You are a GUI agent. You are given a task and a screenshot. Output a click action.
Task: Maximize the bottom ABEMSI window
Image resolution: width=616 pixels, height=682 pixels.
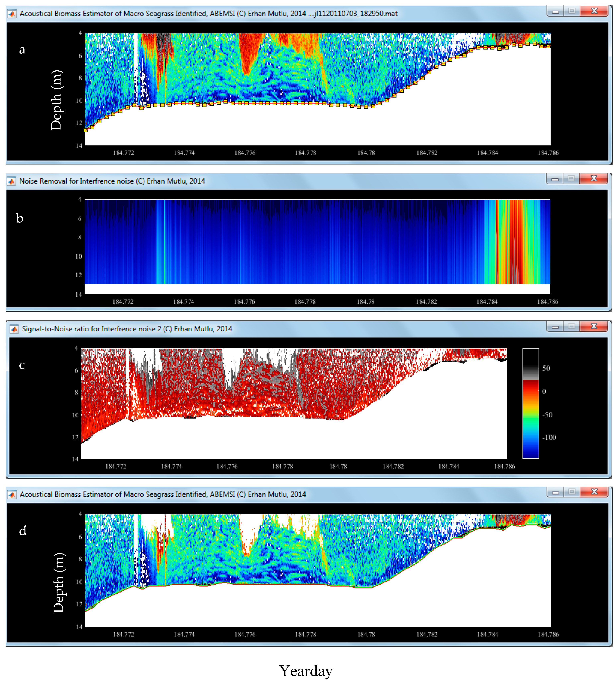pos(572,492)
